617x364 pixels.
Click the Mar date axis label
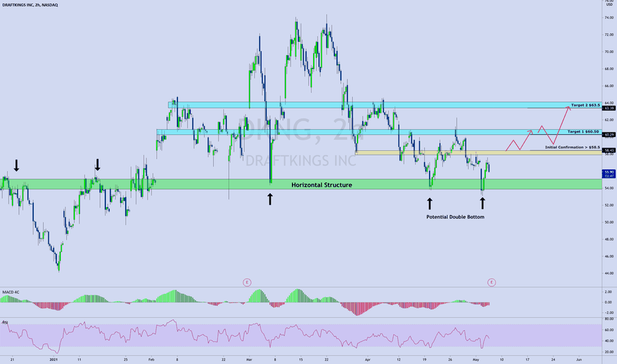249,359
